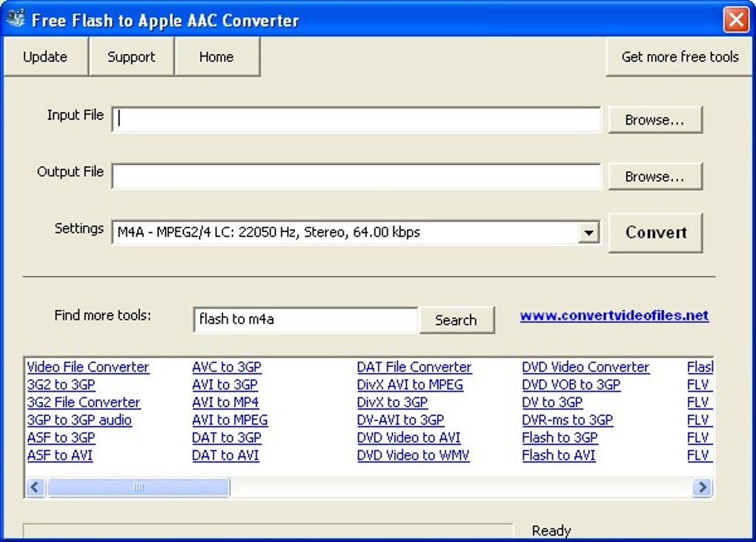Screen dimensions: 756x542
Task: Open the Video File Converter link
Action: click(x=88, y=367)
